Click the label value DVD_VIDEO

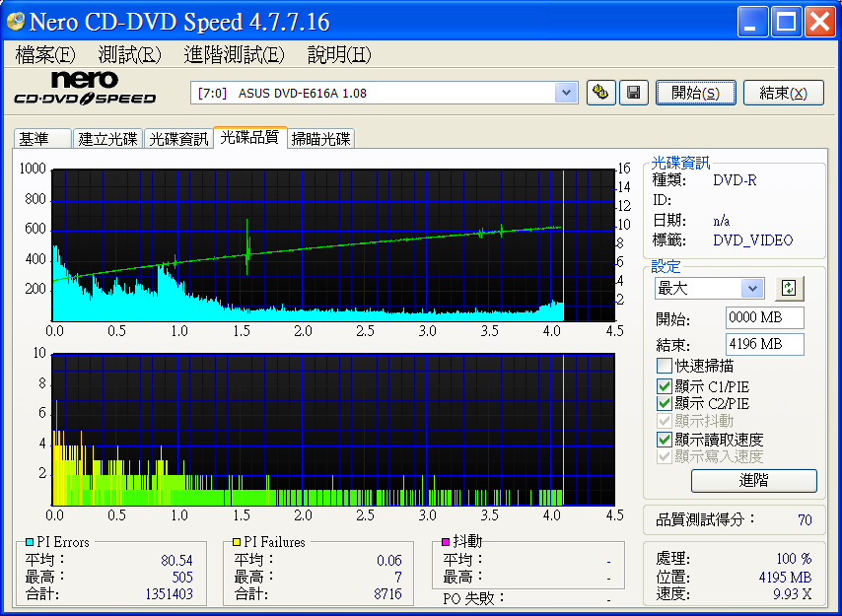point(753,240)
